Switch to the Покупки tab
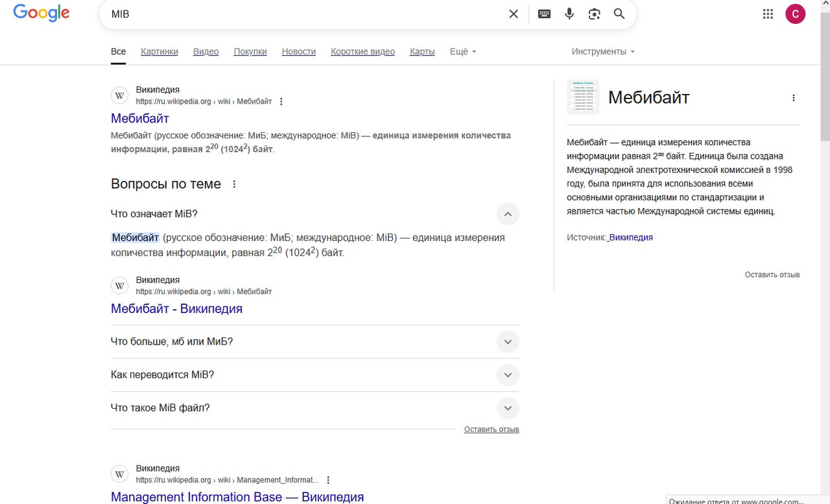Image resolution: width=830 pixels, height=504 pixels. tap(250, 52)
